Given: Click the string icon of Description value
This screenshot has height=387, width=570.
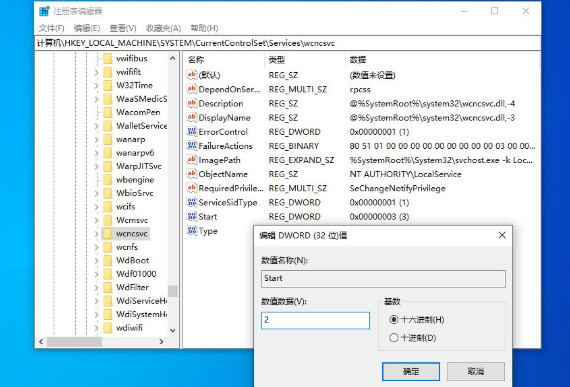Looking at the screenshot, I should pos(192,103).
